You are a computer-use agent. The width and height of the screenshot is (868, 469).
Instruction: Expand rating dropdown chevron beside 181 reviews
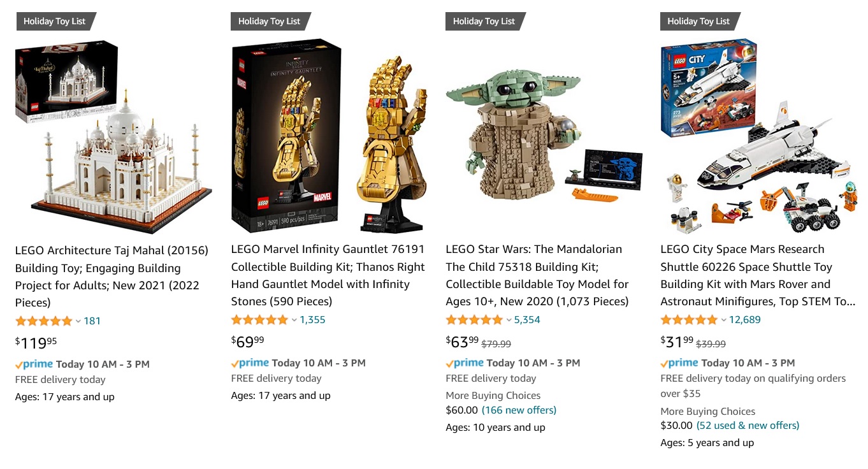coord(78,321)
